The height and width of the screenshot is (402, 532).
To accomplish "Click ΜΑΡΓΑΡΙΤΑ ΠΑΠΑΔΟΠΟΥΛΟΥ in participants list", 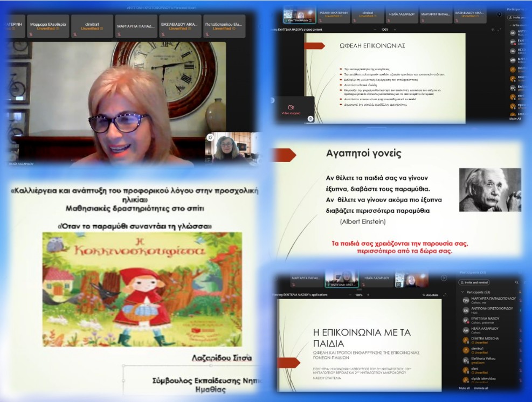I will tap(493, 299).
